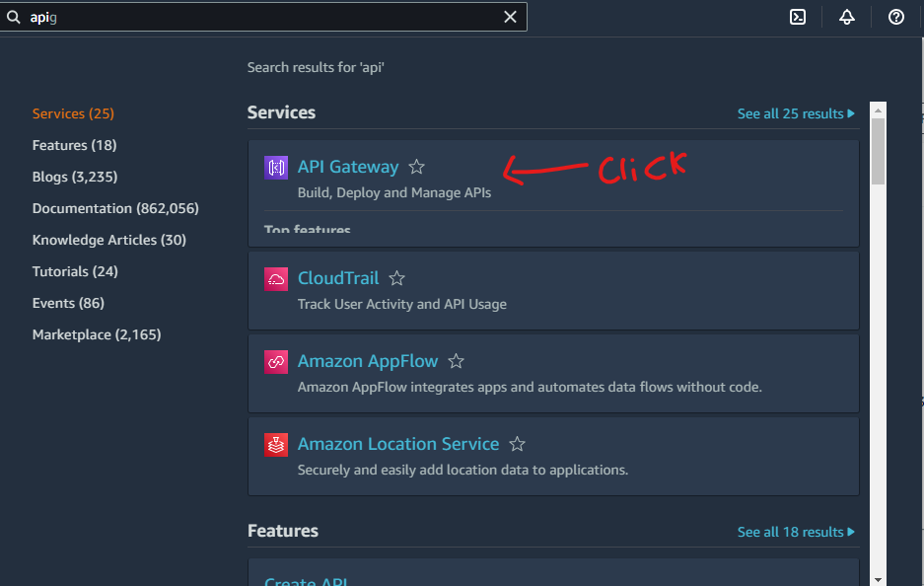Expand all 18 Features results

coord(796,531)
